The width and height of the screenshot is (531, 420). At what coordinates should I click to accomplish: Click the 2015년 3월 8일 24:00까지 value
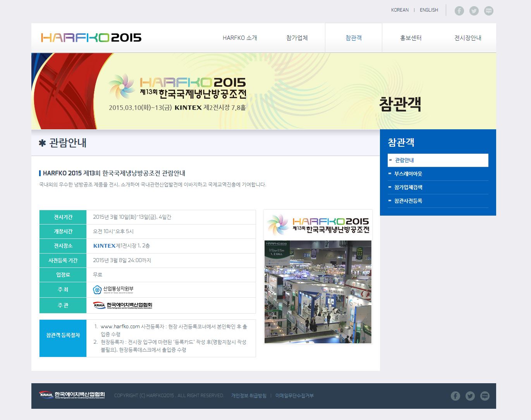(122, 261)
